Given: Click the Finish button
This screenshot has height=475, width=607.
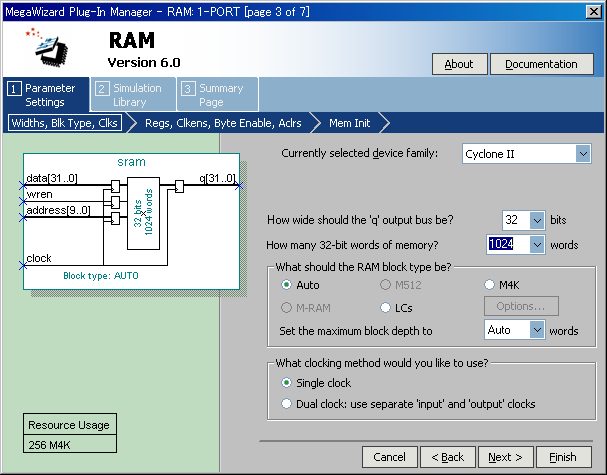Looking at the screenshot, I should pos(563,457).
